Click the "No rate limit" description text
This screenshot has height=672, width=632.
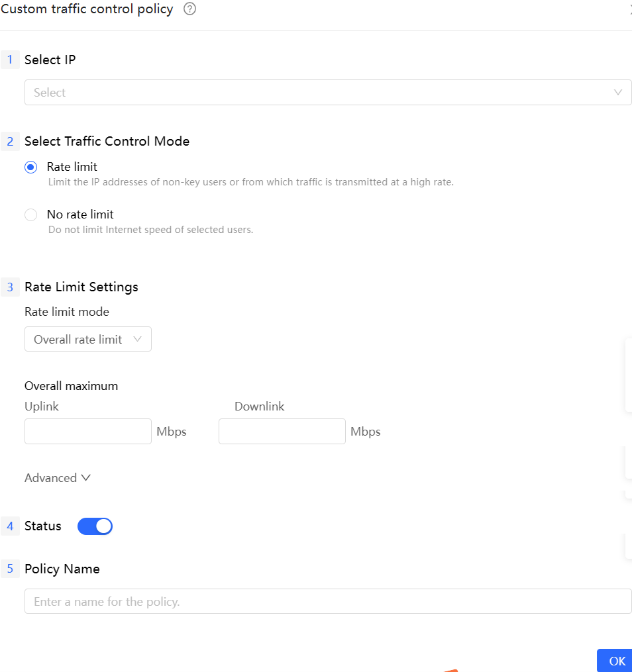point(150,230)
